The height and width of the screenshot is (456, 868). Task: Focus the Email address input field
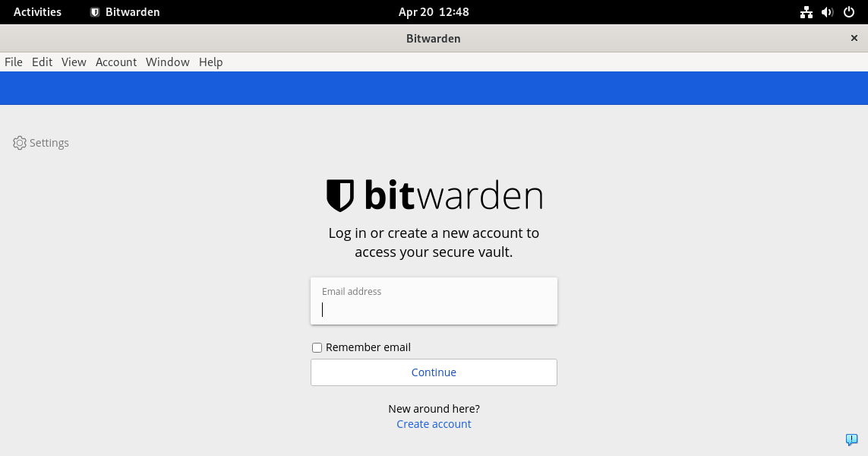coord(434,301)
